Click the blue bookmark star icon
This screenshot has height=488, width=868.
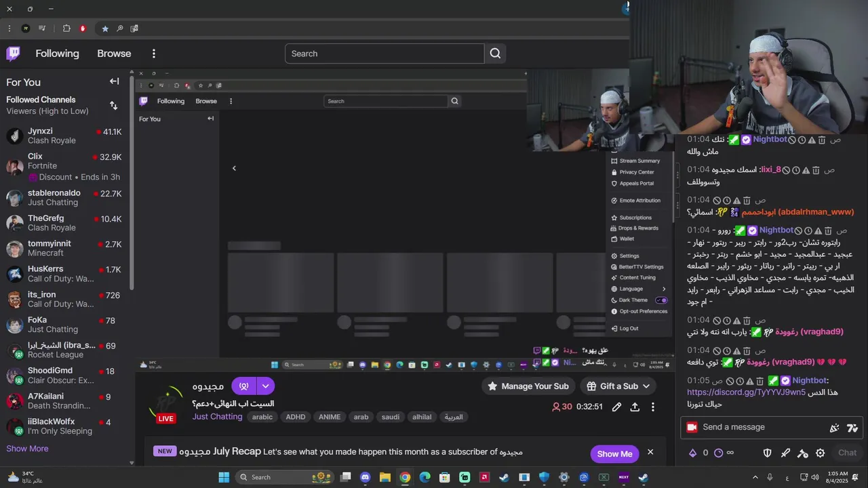tap(105, 28)
